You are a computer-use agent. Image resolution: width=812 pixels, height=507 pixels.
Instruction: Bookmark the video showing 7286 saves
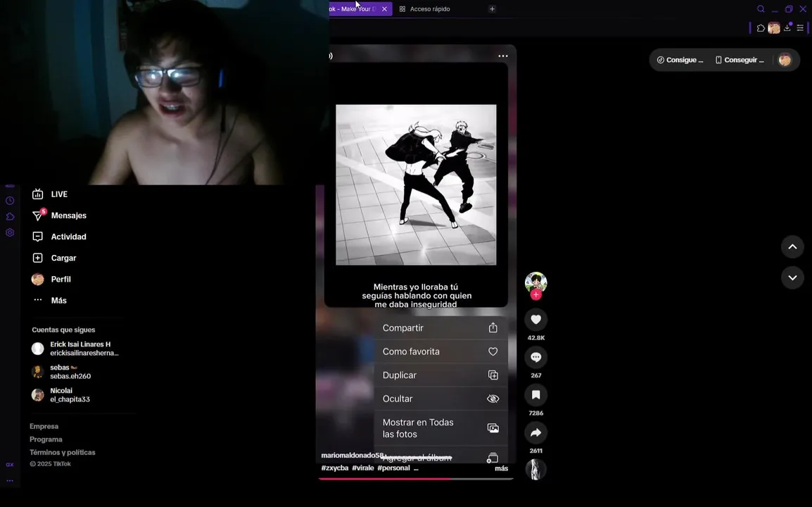coord(536,395)
